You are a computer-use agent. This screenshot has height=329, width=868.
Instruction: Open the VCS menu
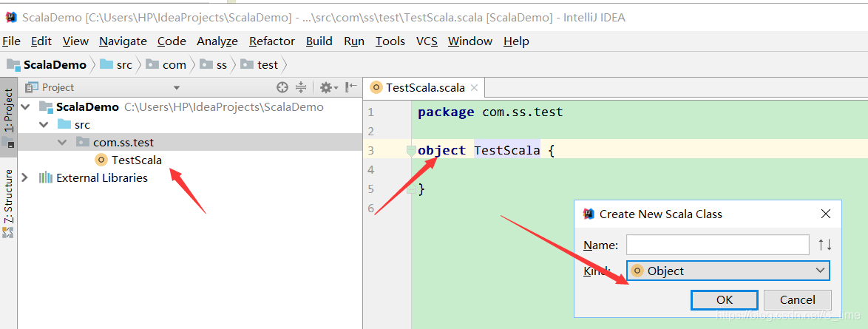tap(427, 41)
